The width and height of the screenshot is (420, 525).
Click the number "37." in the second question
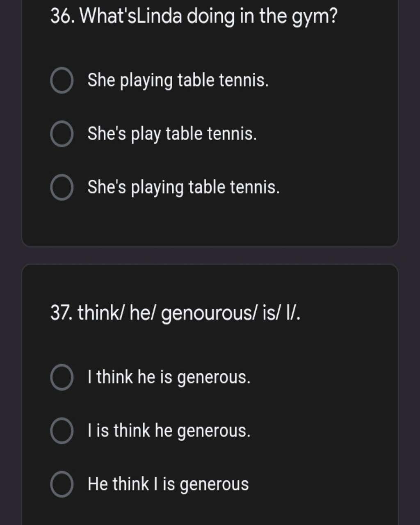(62, 313)
